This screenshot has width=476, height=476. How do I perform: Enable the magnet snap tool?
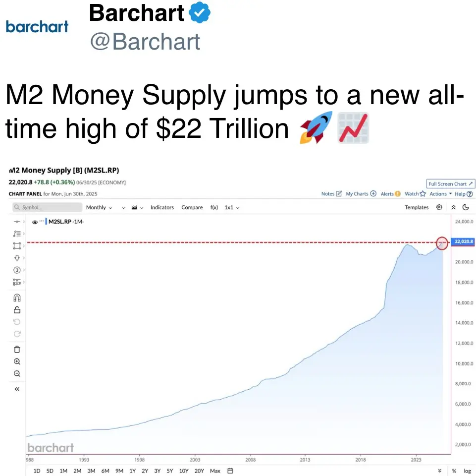[17, 297]
